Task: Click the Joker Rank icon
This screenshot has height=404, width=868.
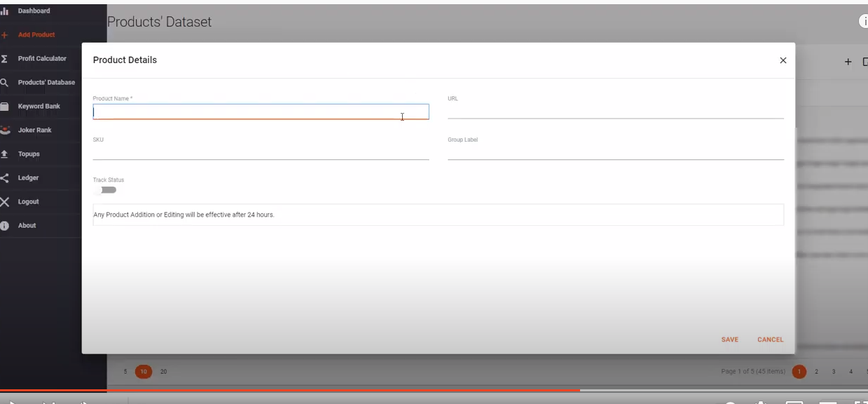Action: pos(4,130)
